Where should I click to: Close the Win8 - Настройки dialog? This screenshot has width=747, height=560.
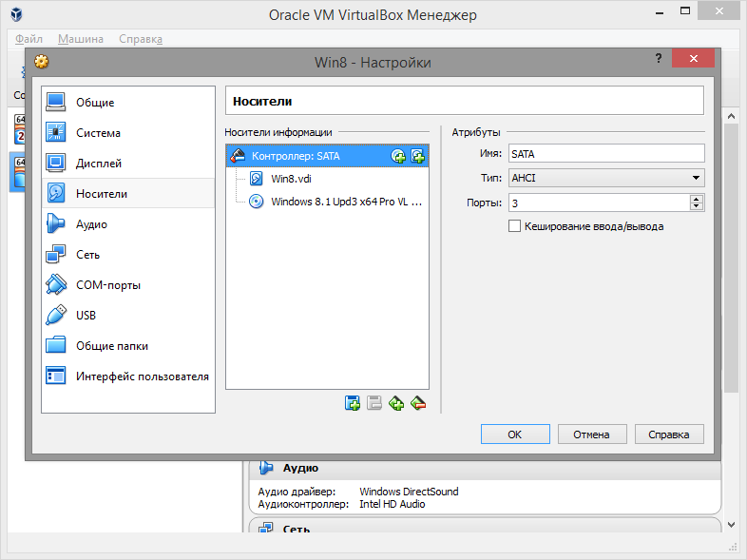coord(693,58)
